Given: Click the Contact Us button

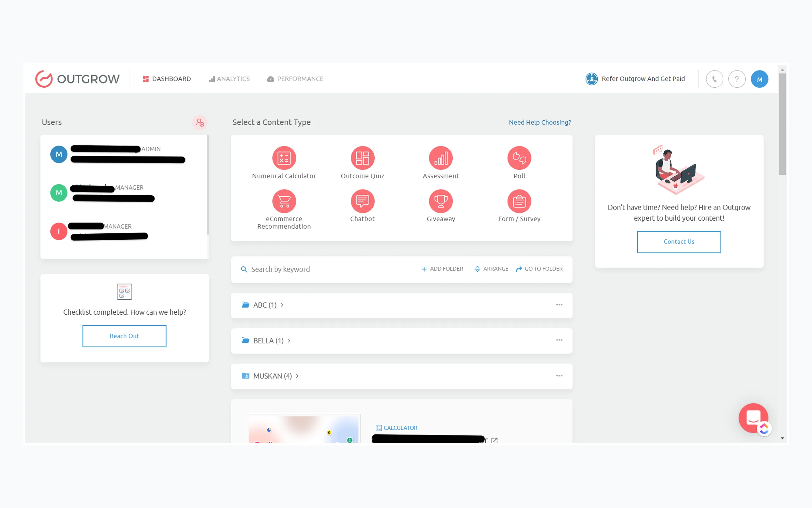Looking at the screenshot, I should (x=679, y=242).
